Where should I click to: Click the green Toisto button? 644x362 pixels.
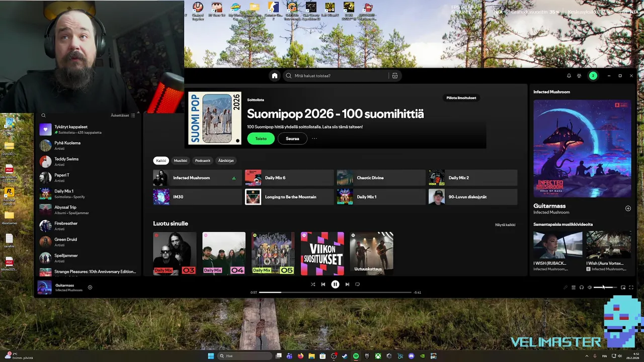pos(261,139)
